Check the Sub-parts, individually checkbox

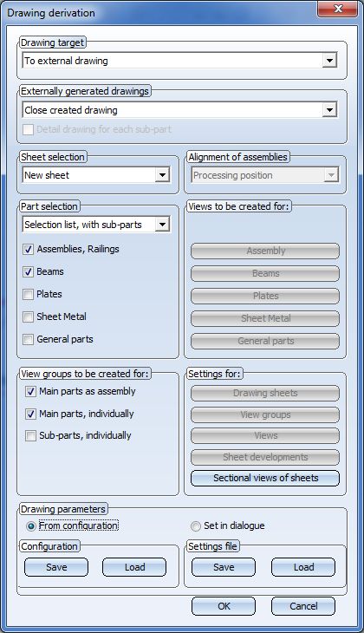click(x=30, y=435)
